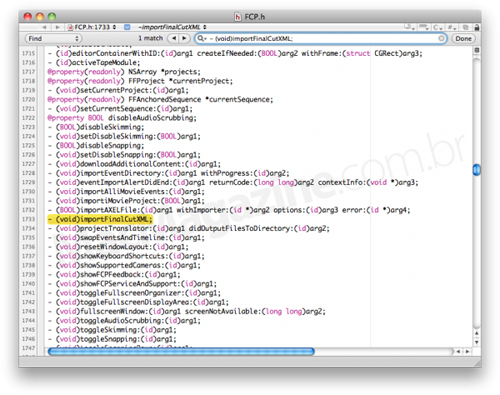Open the Find mode popup

[x=53, y=39]
